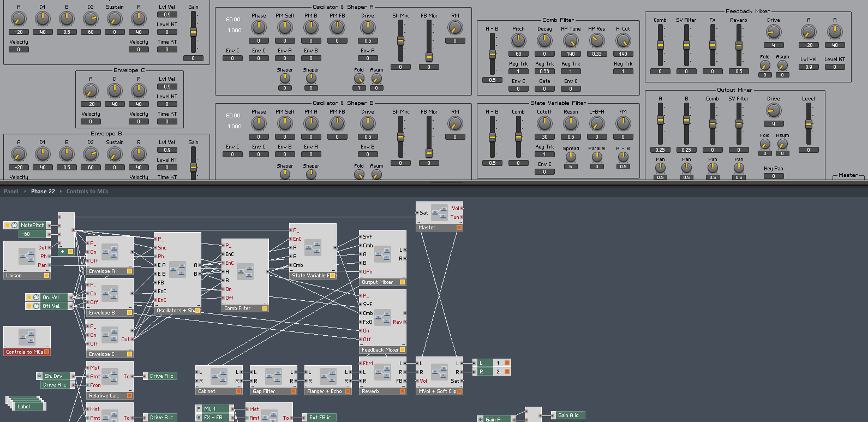
Task: Click the Off Vel. MIDI icon
Action: pyautogui.click(x=37, y=306)
